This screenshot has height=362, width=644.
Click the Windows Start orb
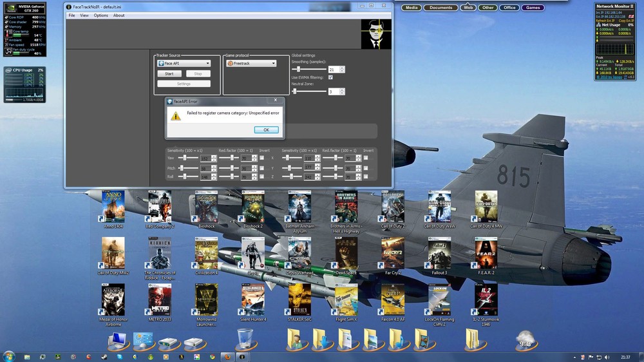coord(8,356)
